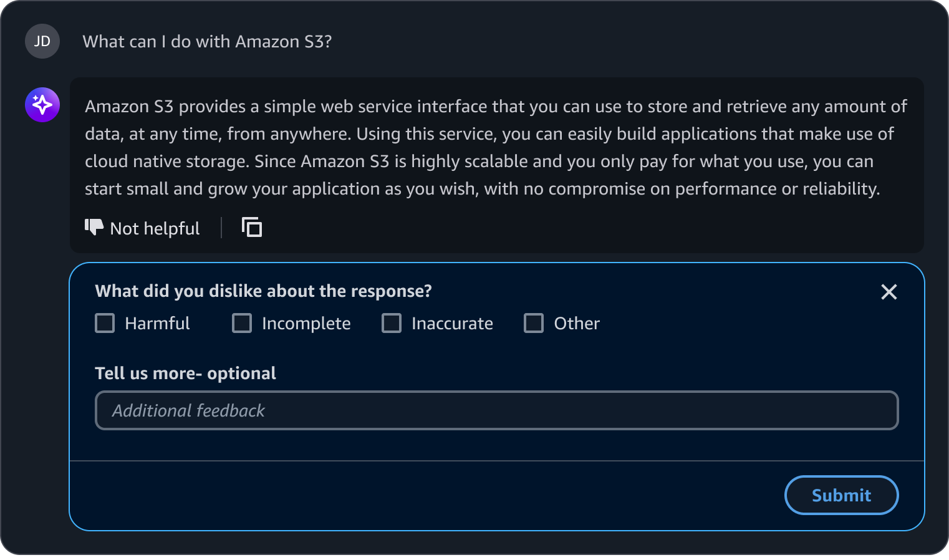Check the Harmful checkbox
This screenshot has height=560, width=949.
[x=105, y=323]
